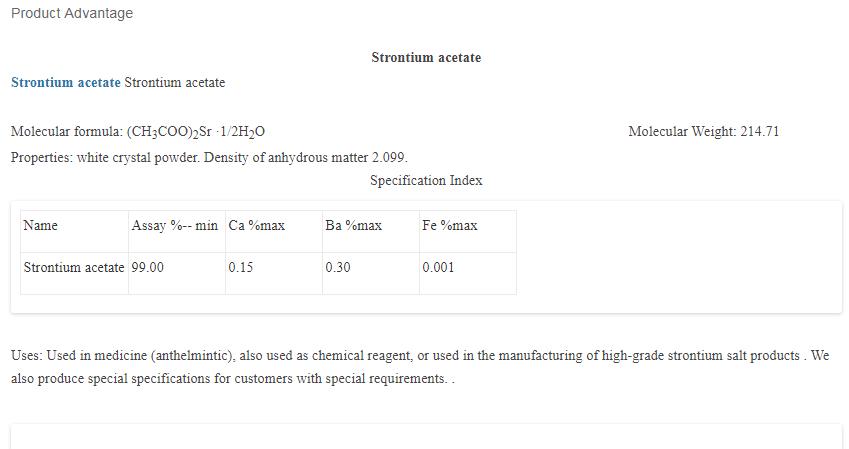Viewport: 849px width, 449px height.
Task: Click the blue Strontium acetate link
Action: (66, 83)
